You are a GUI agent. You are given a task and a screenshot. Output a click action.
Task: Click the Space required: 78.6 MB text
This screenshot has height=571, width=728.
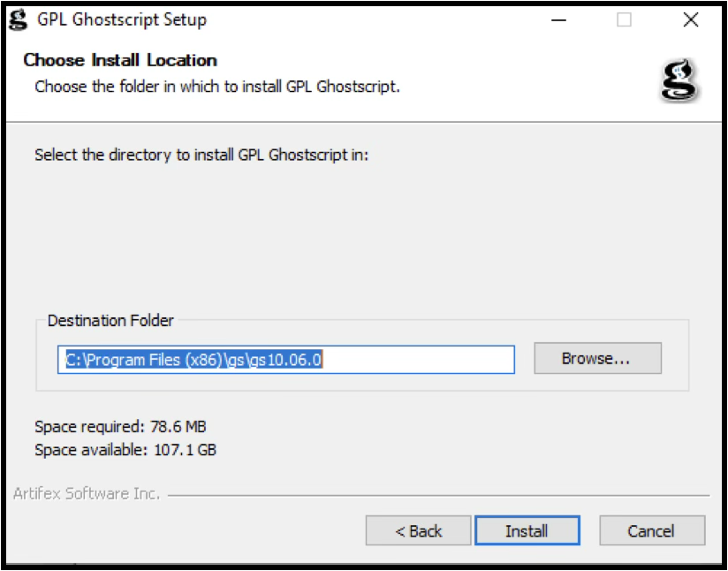(120, 427)
